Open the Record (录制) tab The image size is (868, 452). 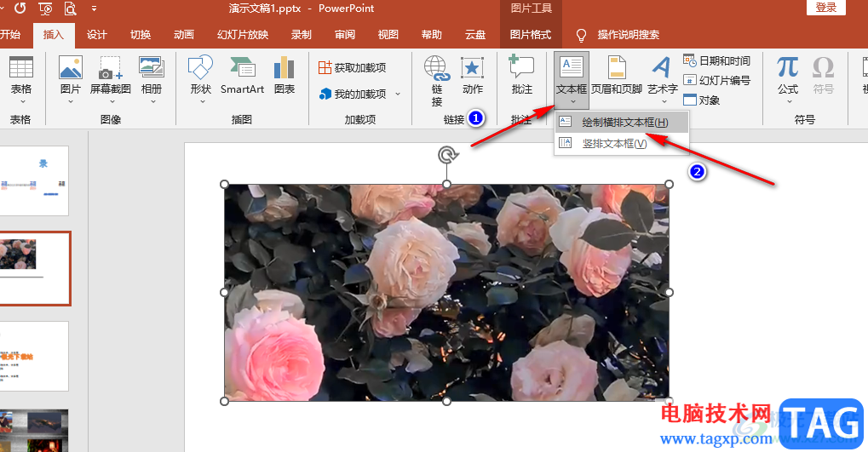coord(302,35)
